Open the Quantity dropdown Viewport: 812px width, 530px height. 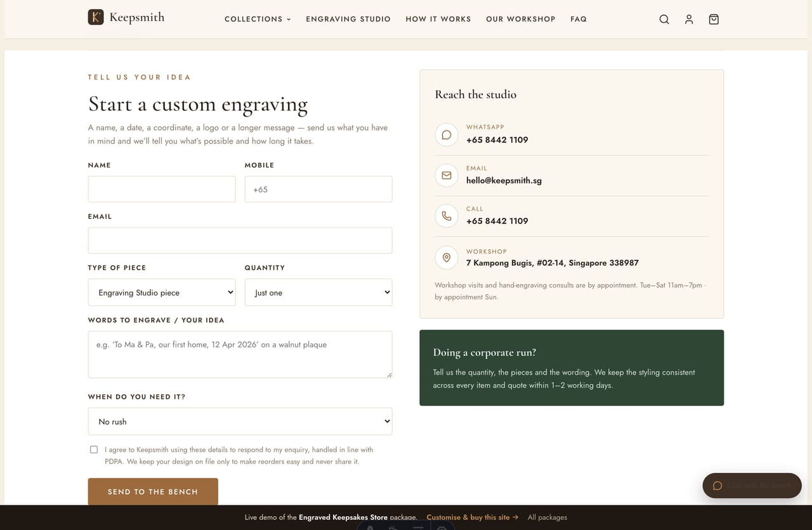tap(318, 292)
